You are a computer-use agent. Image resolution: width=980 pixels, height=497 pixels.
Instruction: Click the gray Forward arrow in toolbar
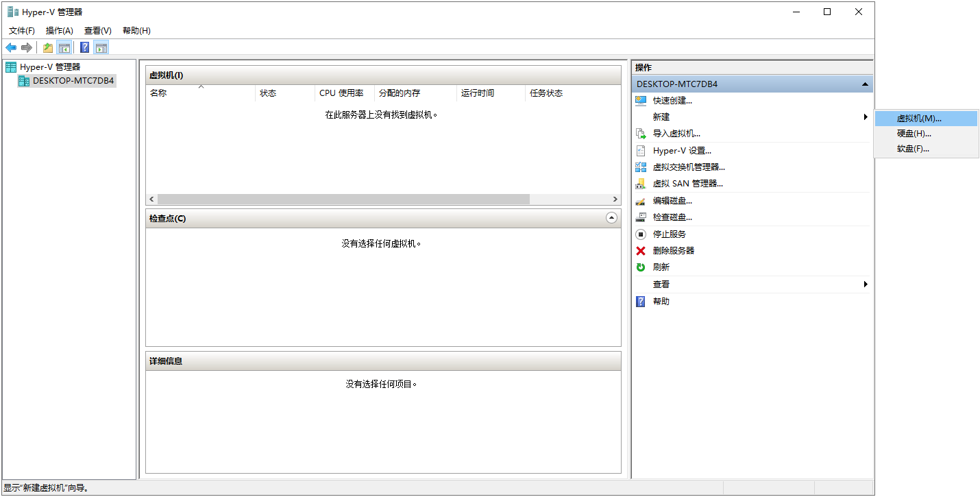coord(27,47)
